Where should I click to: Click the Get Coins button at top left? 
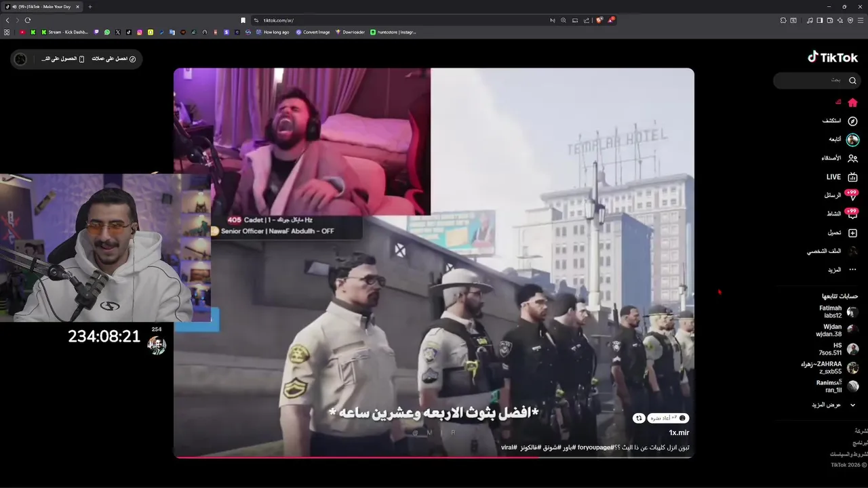pos(114,59)
